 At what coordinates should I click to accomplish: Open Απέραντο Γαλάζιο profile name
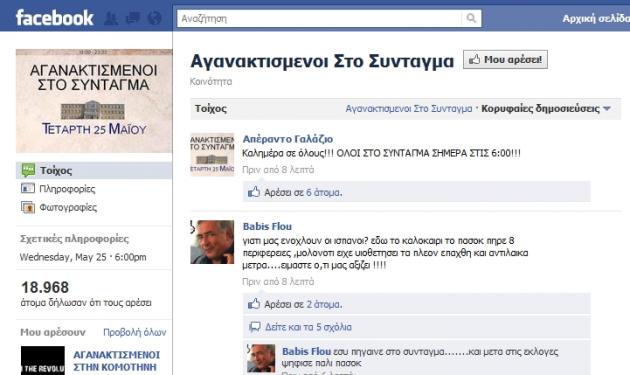click(x=288, y=139)
